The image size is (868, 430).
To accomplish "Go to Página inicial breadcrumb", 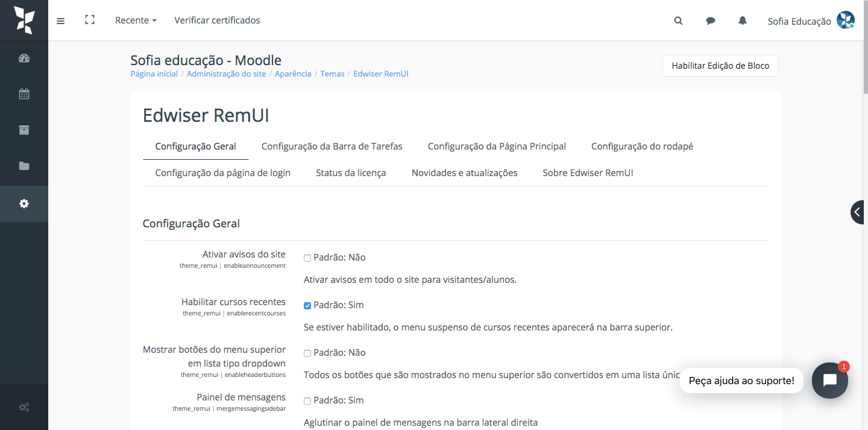I will click(154, 74).
